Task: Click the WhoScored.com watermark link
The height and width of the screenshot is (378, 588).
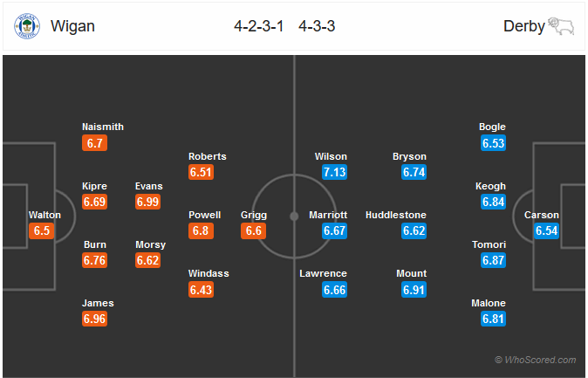Action: pyautogui.click(x=535, y=360)
